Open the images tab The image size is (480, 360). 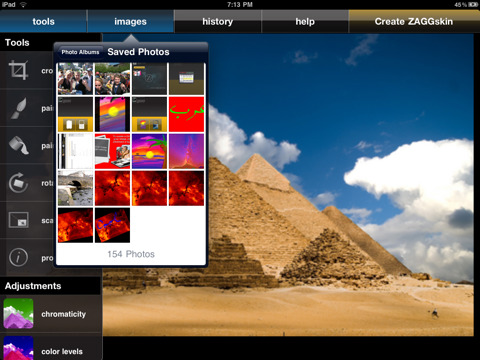(x=130, y=21)
